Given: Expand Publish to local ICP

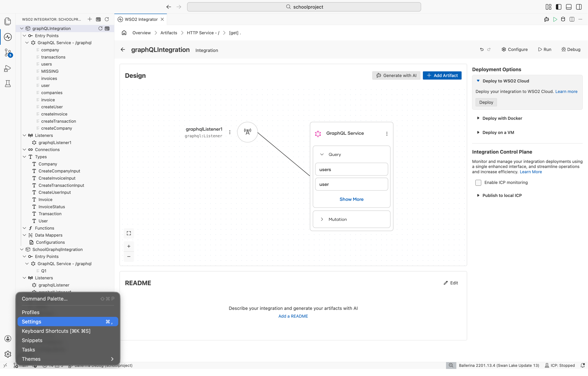Looking at the screenshot, I should tap(478, 195).
